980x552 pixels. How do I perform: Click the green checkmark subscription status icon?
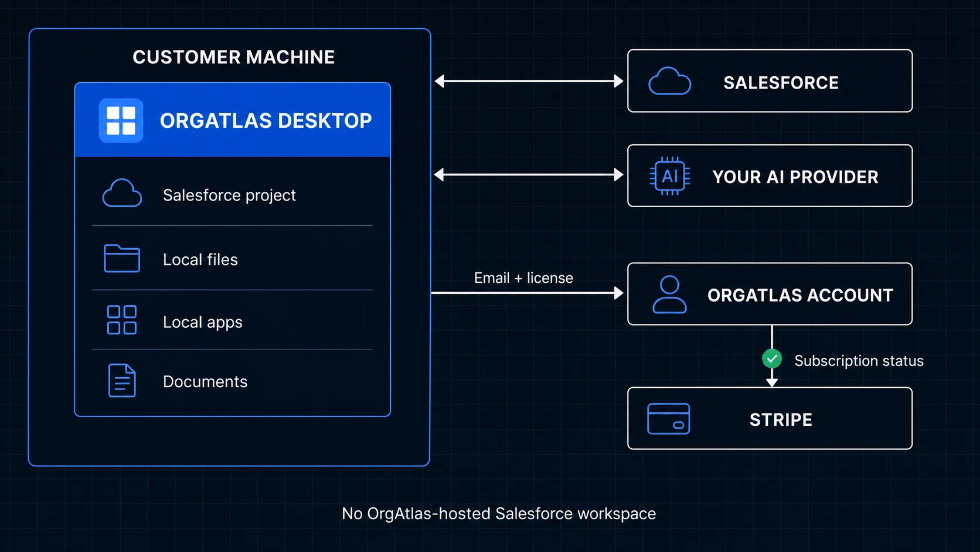(x=772, y=358)
